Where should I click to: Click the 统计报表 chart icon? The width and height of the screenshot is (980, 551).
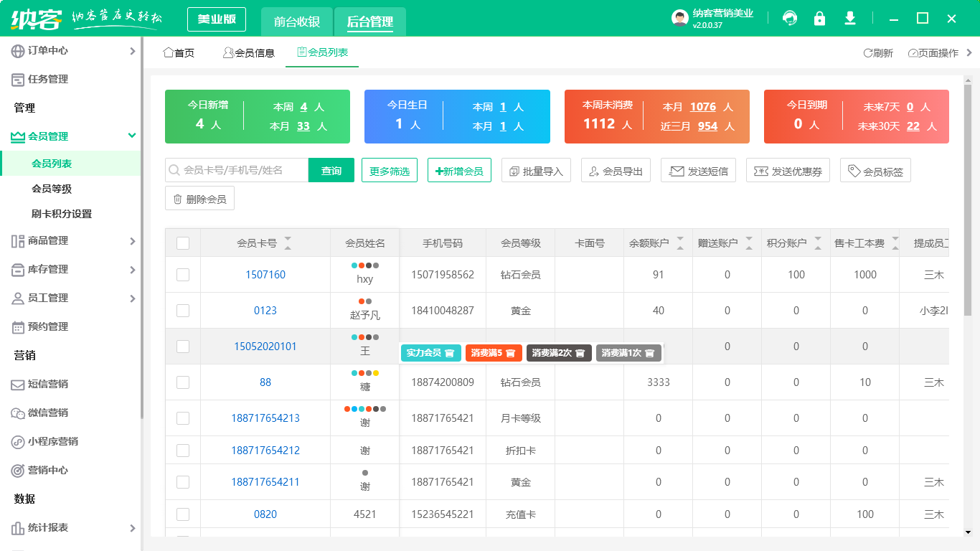point(18,528)
